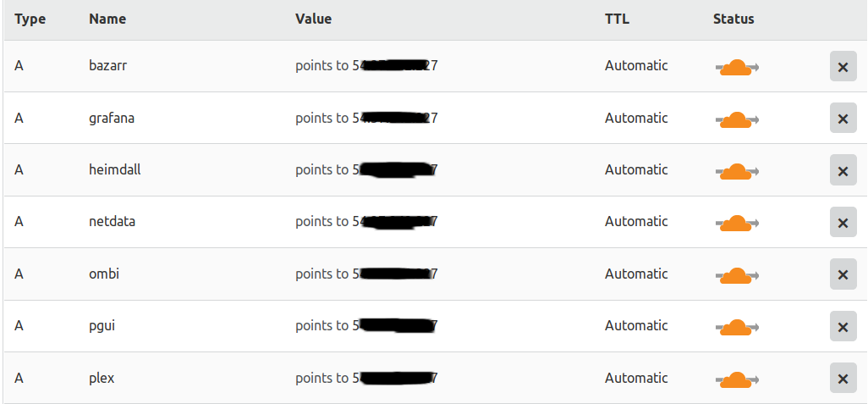Click the proxy cloud icon for ombi

pos(737,275)
